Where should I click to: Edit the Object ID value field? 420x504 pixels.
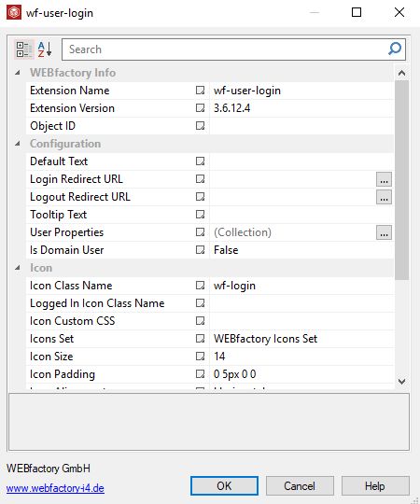point(301,126)
